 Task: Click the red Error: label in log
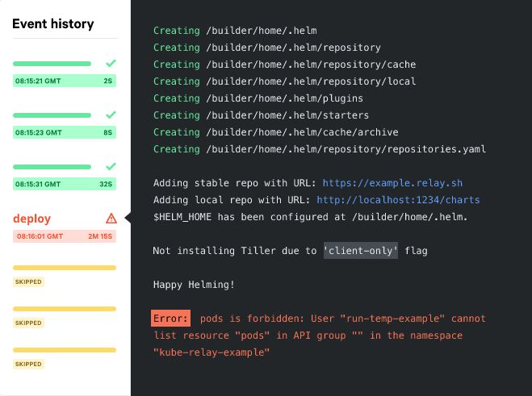pos(170,319)
